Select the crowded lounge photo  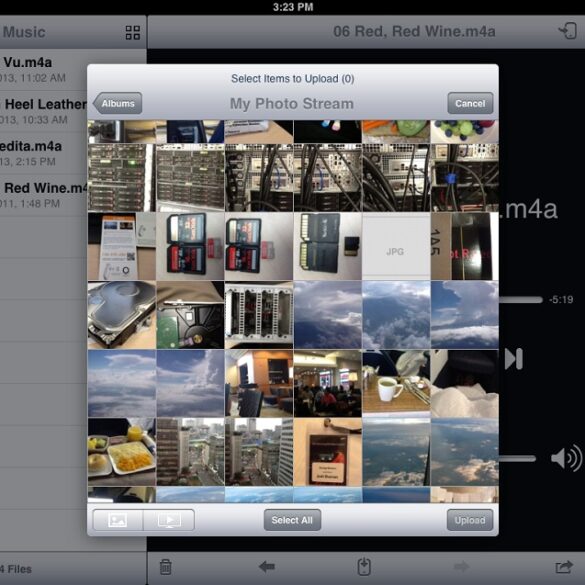tap(327, 383)
